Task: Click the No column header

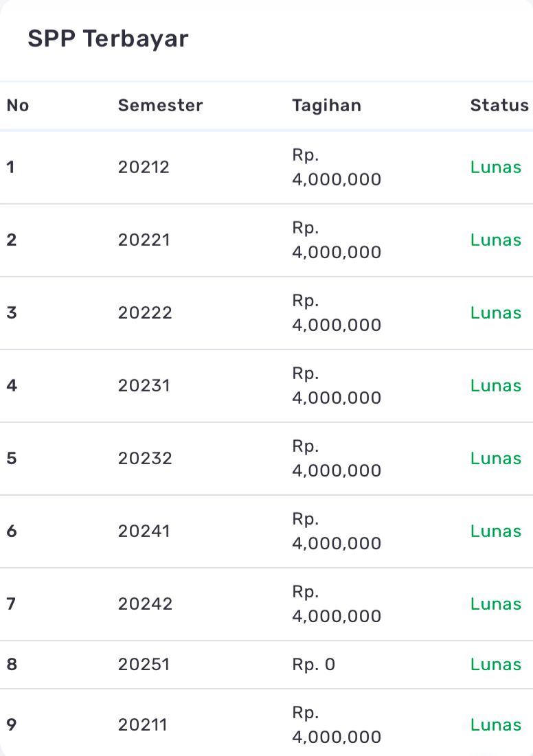Action: tap(18, 106)
